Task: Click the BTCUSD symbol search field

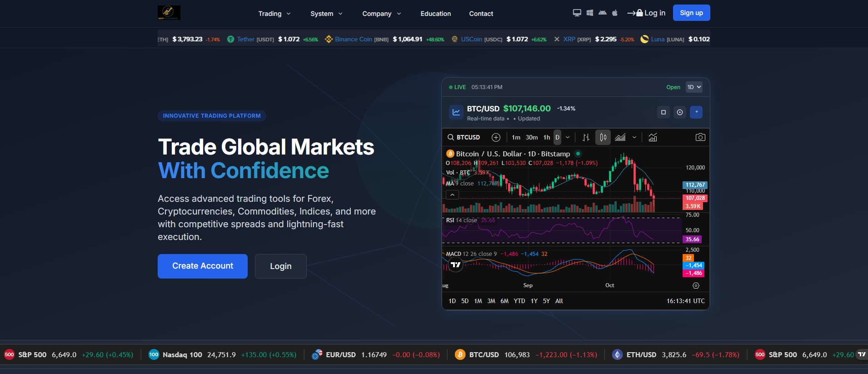Action: [x=464, y=137]
